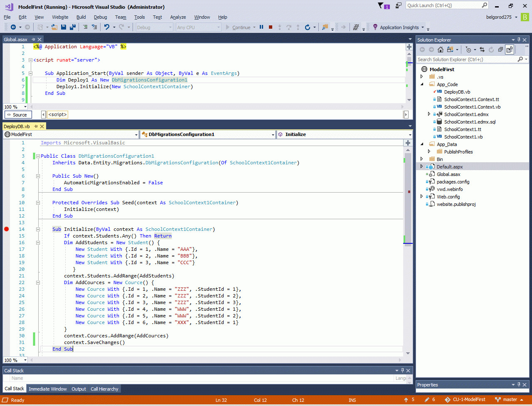Switch to the Immediate Window tab
Viewport: 532px width, 406px height.
47,389
